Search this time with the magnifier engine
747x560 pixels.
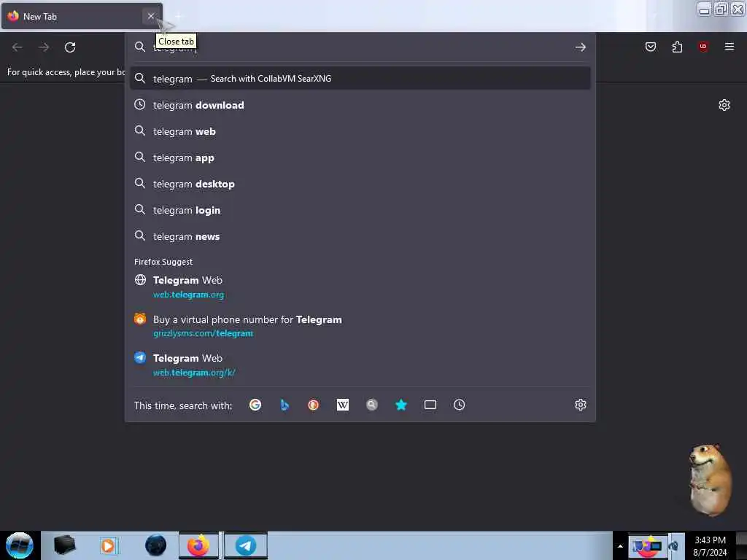[371, 405]
